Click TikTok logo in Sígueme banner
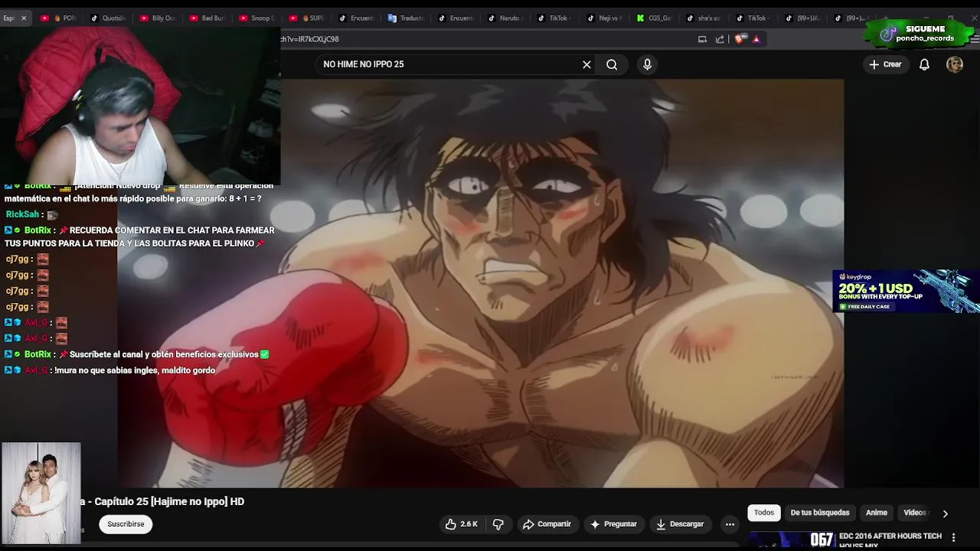Image resolution: width=980 pixels, height=551 pixels. coord(888,34)
